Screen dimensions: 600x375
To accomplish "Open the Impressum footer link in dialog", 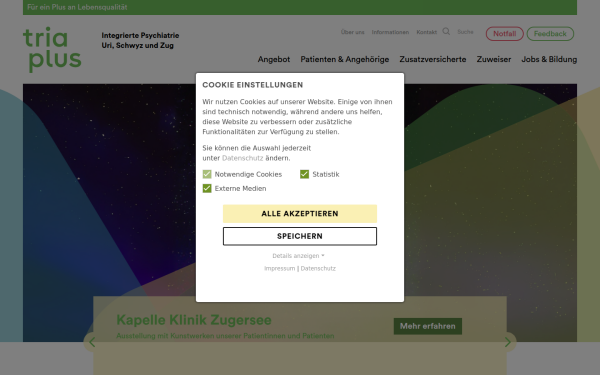I will click(x=279, y=268).
